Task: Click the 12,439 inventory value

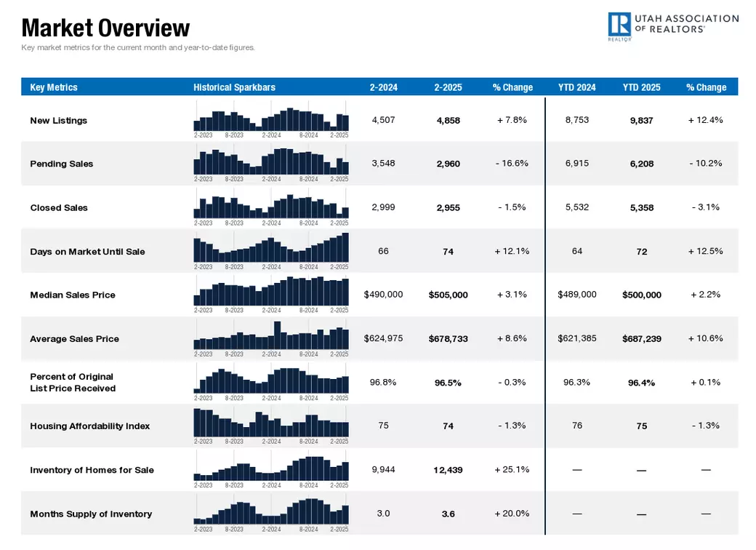Action: coord(448,471)
